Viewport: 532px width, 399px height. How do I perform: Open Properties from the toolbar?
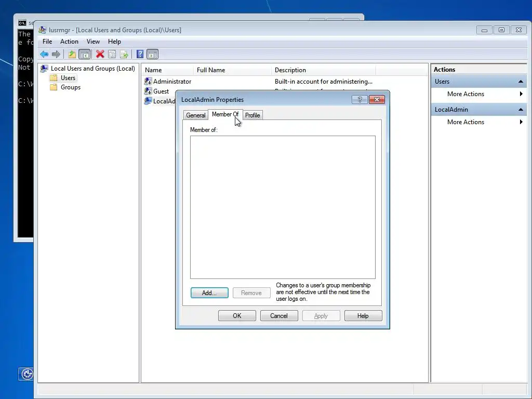112,54
